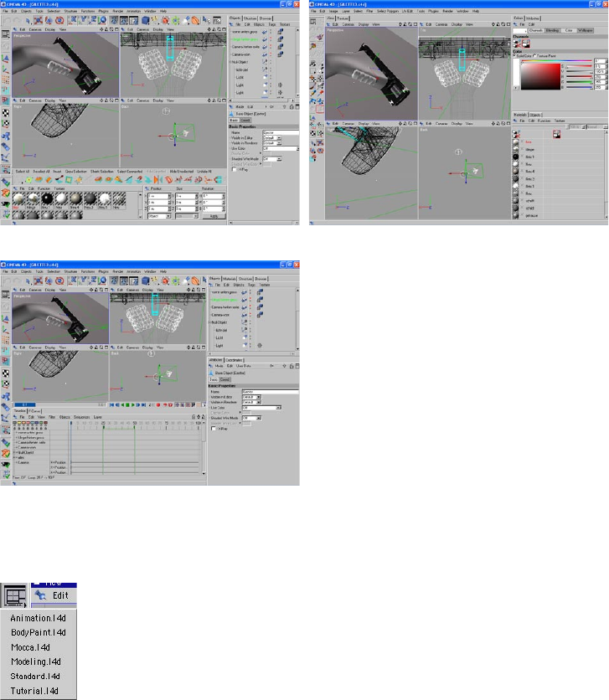This screenshot has width=609, height=700.
Task: Open Shaded Wire Mode dropdown, timeline window
Action: (251, 419)
